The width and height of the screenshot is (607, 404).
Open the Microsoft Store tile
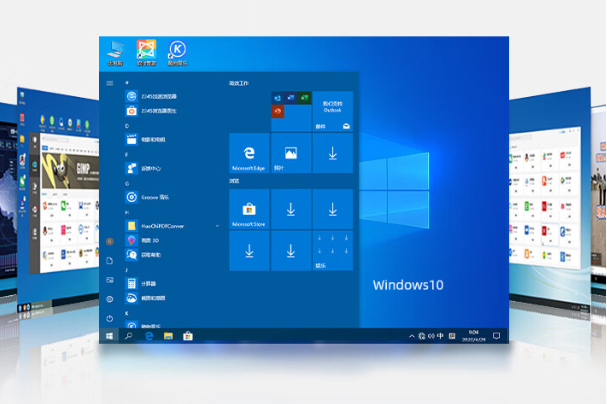[249, 210]
